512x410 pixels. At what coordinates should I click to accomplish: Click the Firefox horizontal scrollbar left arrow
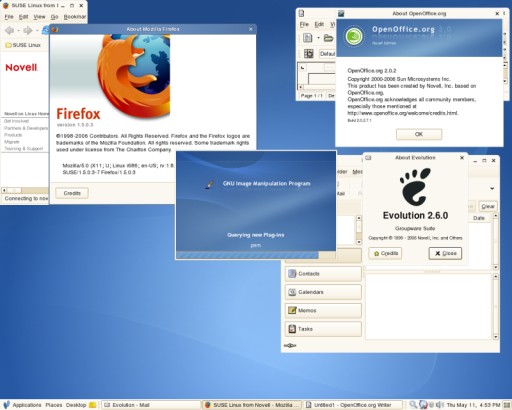[4, 190]
